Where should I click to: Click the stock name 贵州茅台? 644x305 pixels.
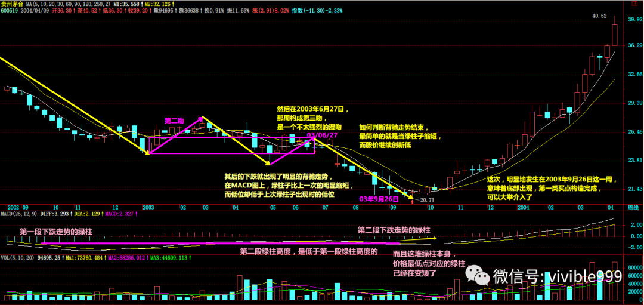click(11, 4)
